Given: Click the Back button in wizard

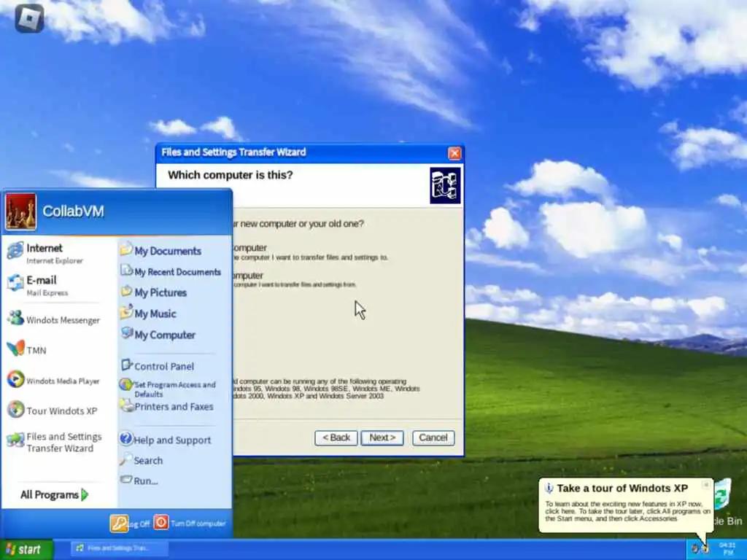Looking at the screenshot, I should click(x=336, y=438).
